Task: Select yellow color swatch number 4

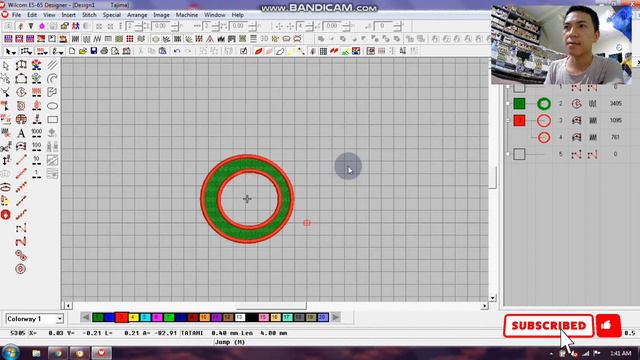Action: click(x=133, y=318)
